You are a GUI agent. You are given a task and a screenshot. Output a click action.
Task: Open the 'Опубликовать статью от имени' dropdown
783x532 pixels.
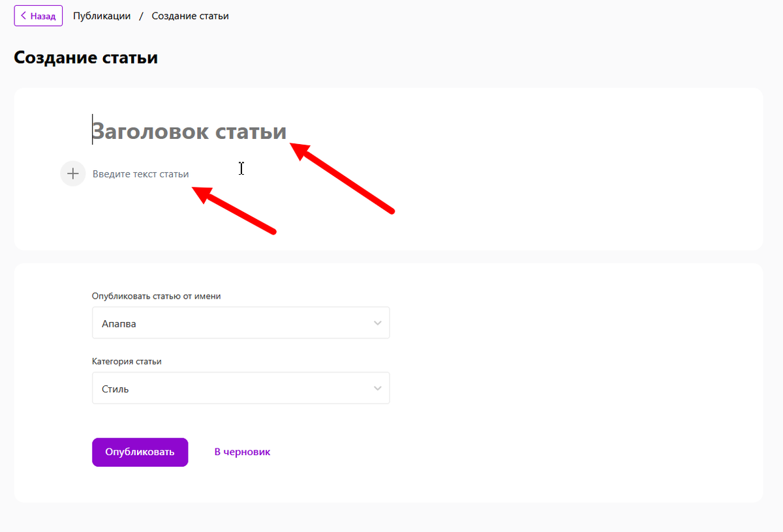click(241, 322)
